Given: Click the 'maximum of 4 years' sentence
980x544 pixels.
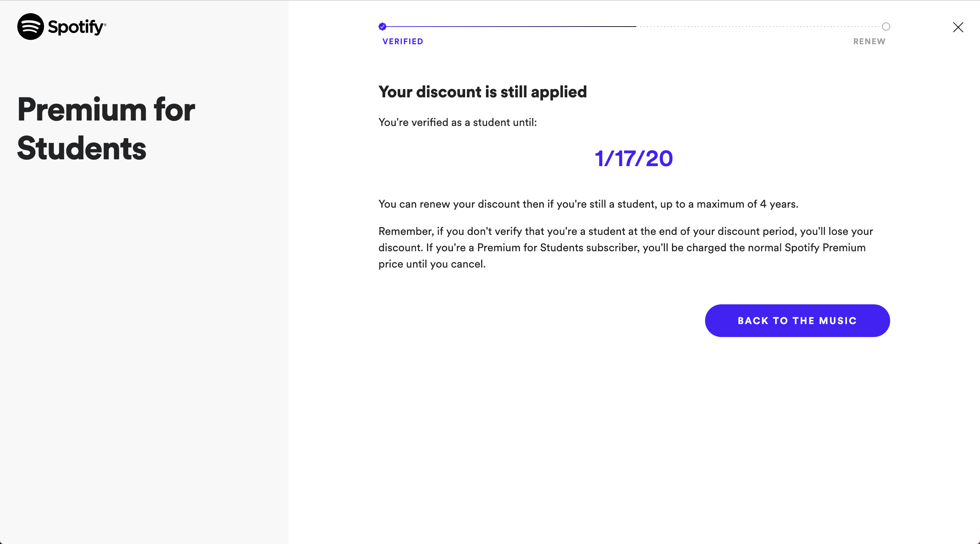Looking at the screenshot, I should click(588, 204).
